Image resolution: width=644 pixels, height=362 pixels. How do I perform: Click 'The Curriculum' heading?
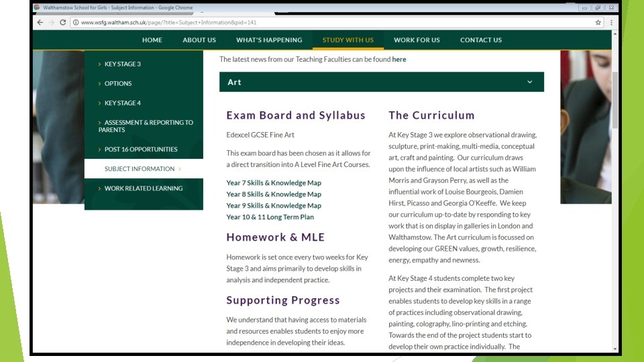point(431,115)
